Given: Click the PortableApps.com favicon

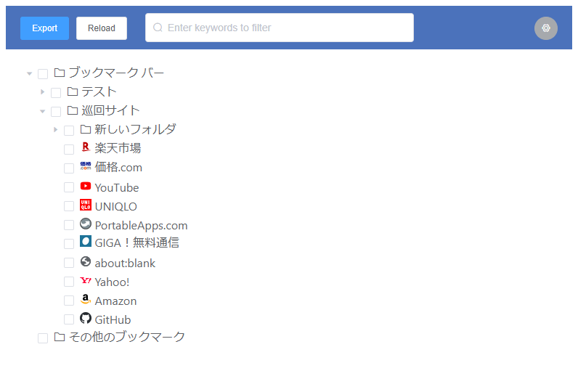Looking at the screenshot, I should click(x=86, y=224).
